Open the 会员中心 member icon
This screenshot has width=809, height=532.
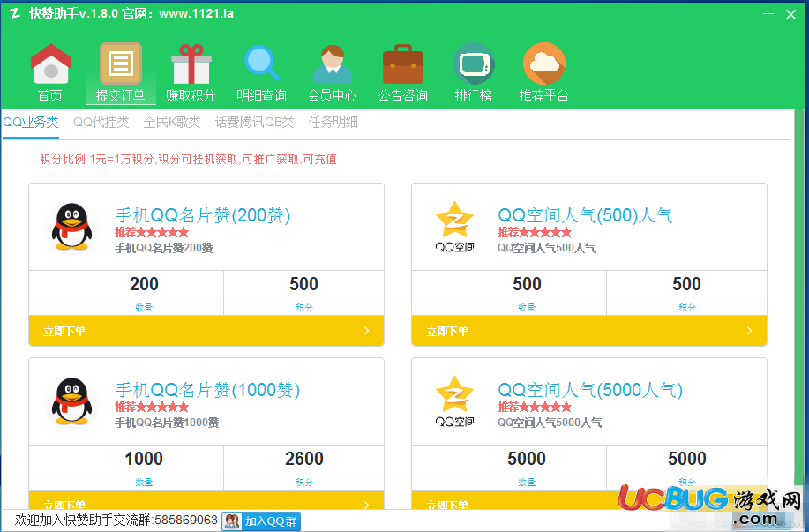coord(333,64)
